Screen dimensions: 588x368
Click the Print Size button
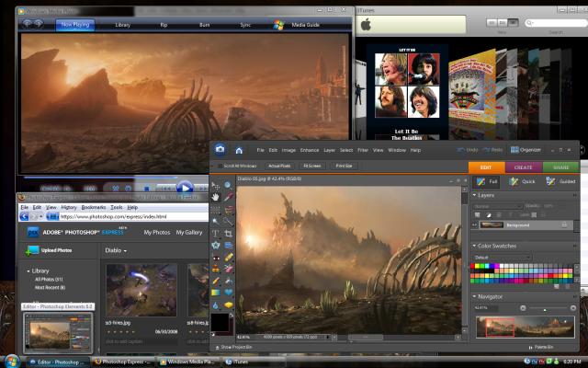coord(344,166)
